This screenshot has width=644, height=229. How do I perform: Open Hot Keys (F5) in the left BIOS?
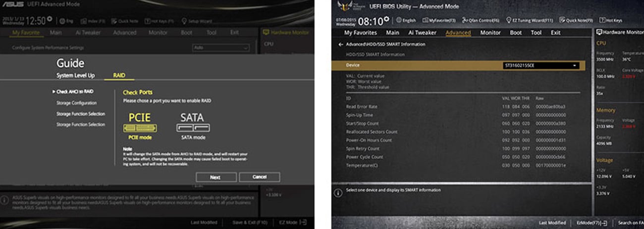click(160, 21)
